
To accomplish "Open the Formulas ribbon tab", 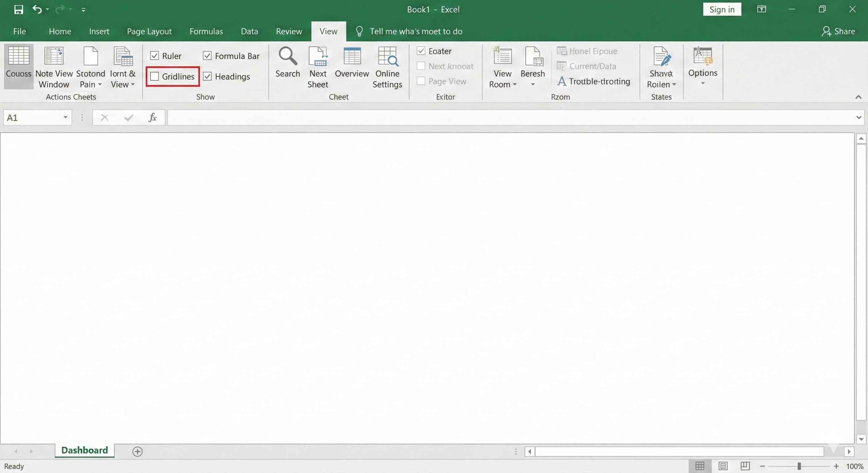I will click(x=206, y=31).
